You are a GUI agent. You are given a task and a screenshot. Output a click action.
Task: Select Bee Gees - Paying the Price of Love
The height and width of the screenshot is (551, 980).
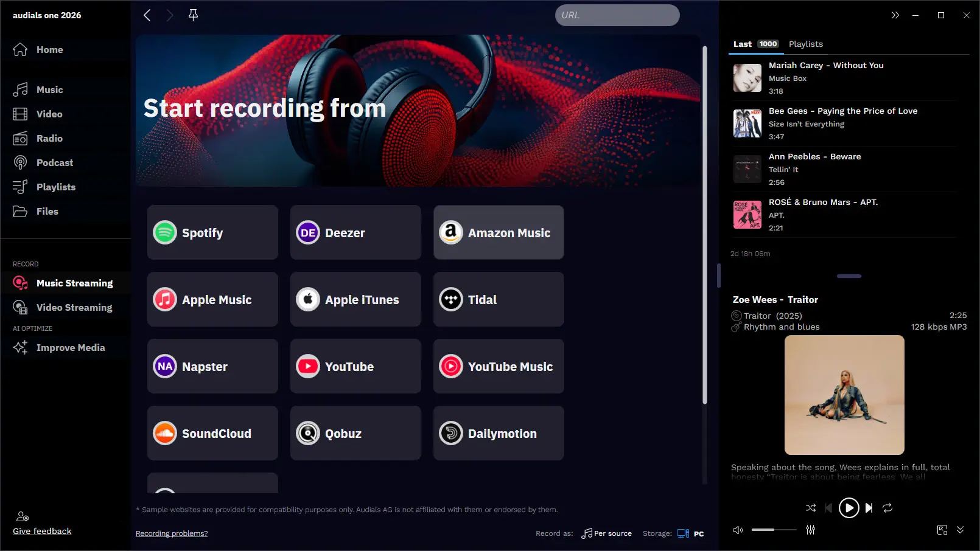click(845, 123)
